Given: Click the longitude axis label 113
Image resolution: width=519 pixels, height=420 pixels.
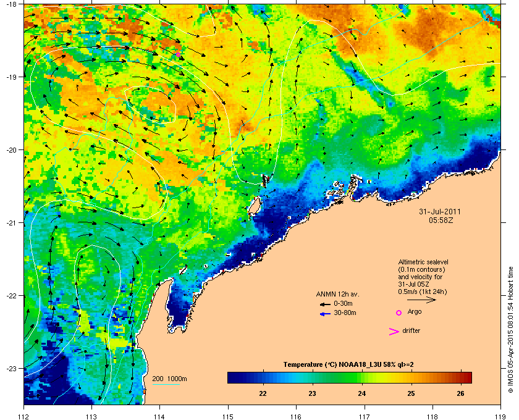Looking at the screenshot, I should pyautogui.click(x=91, y=416).
